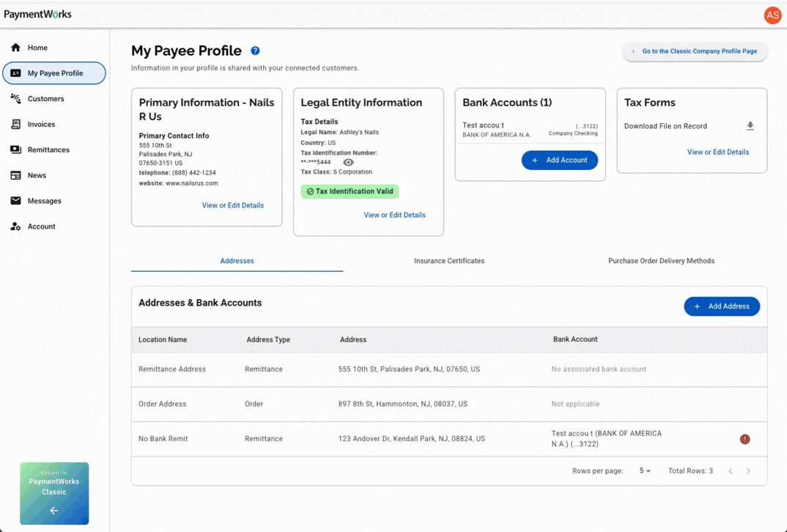The image size is (787, 532).
Task: Select the Order Address row name
Action: pos(162,404)
